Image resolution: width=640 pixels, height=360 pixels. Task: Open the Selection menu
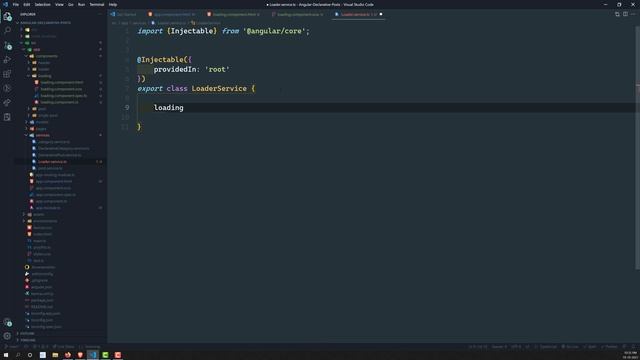point(42,4)
